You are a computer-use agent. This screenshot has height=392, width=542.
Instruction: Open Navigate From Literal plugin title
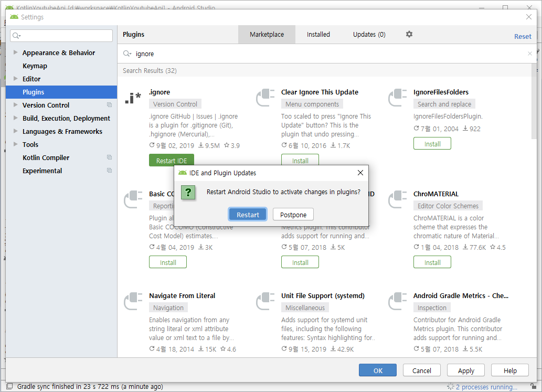pos(182,295)
